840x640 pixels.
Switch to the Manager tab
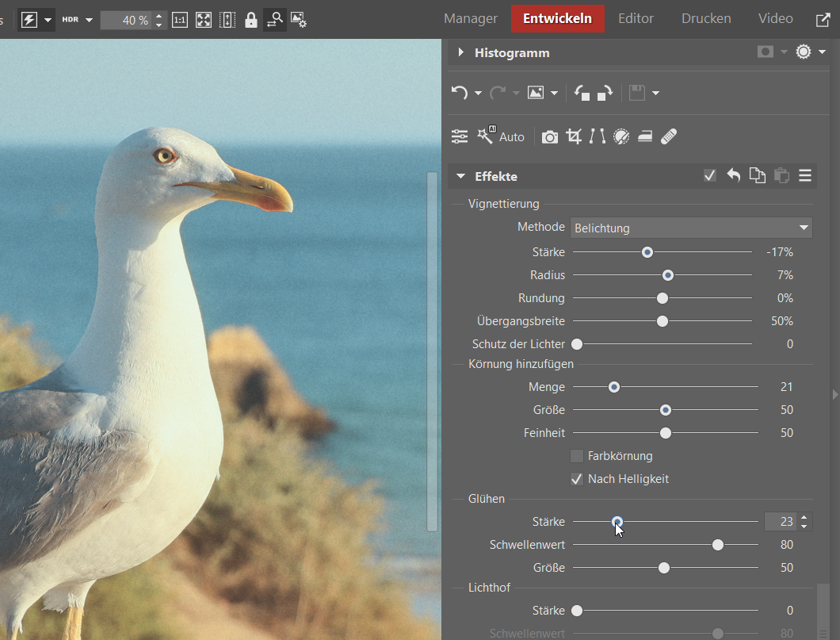point(471,18)
